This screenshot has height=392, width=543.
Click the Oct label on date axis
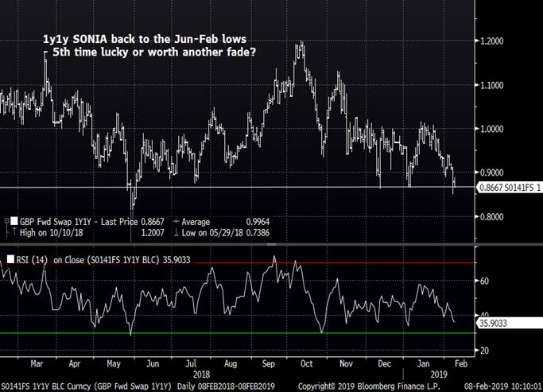point(306,363)
